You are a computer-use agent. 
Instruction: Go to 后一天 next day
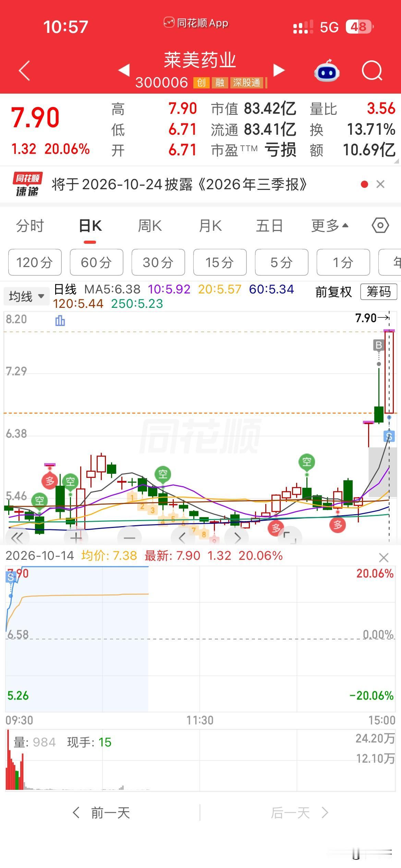click(300, 813)
